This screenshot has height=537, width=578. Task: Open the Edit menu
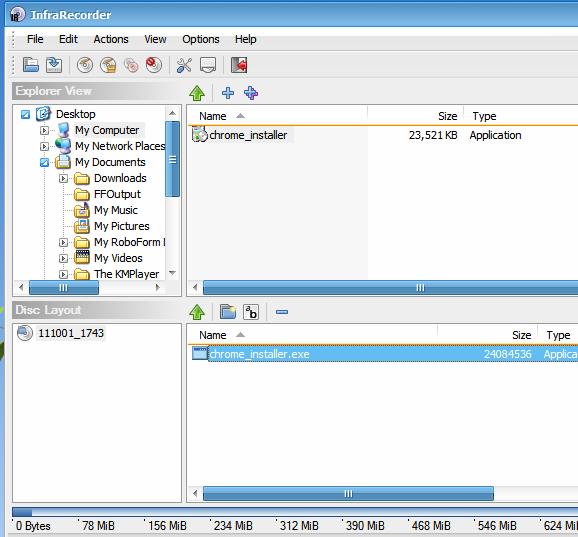pyautogui.click(x=68, y=39)
